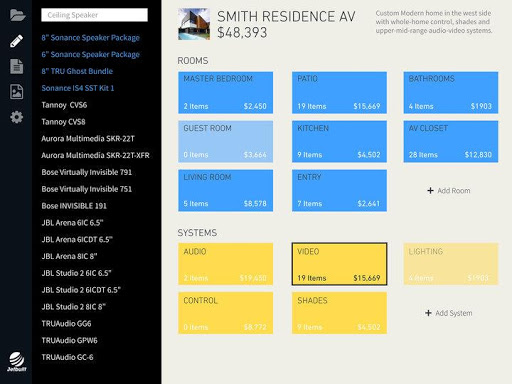Click the Smith Residence house thumbnail
Image resolution: width=512 pixels, height=384 pixels.
click(194, 24)
